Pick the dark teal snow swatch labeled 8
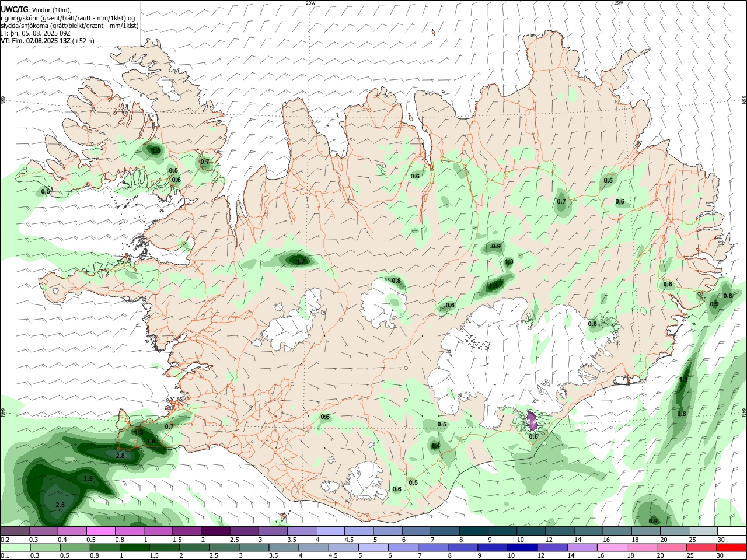This screenshot has width=747, height=560. 474,531
